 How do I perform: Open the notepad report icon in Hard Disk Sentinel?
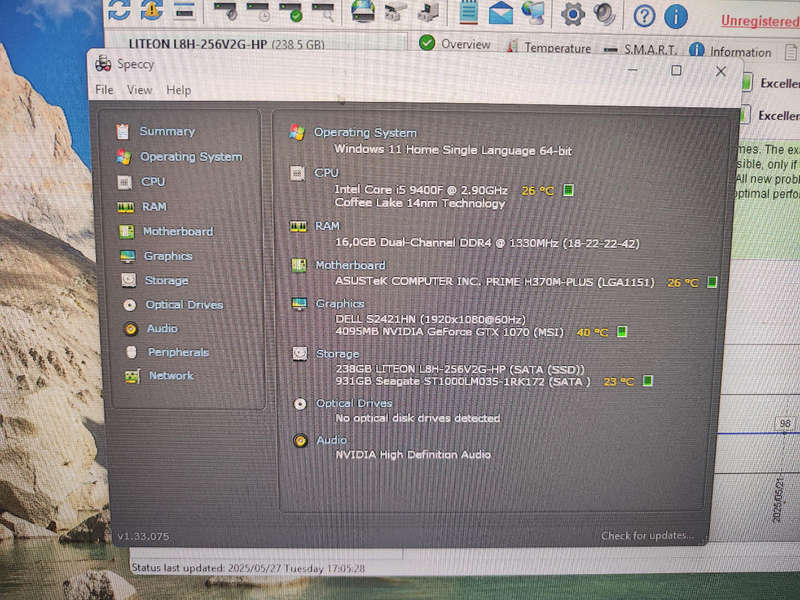[x=468, y=12]
